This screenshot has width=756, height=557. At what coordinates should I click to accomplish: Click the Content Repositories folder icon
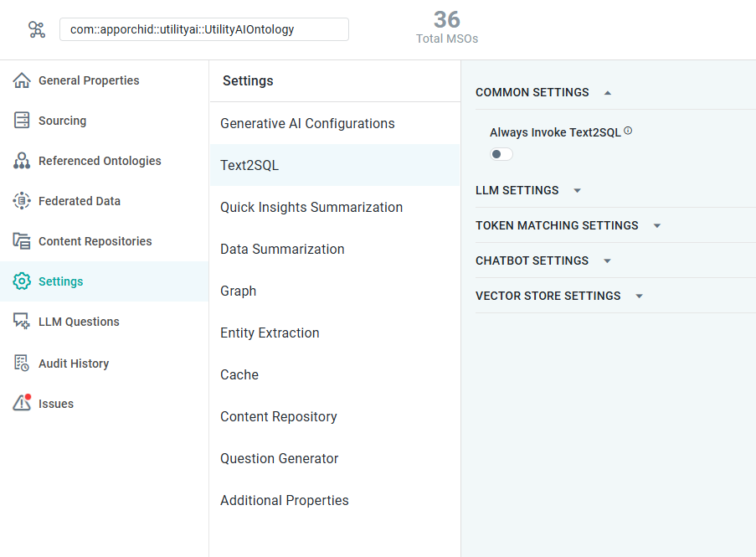[22, 241]
